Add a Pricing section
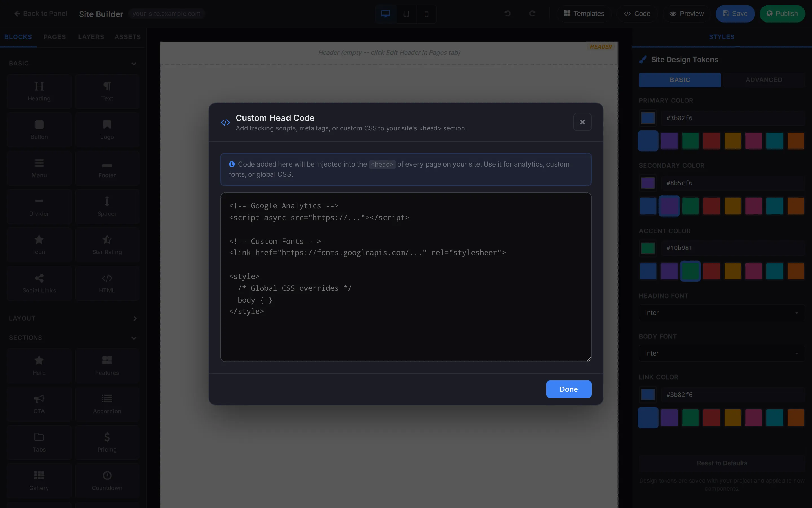 coord(107,442)
